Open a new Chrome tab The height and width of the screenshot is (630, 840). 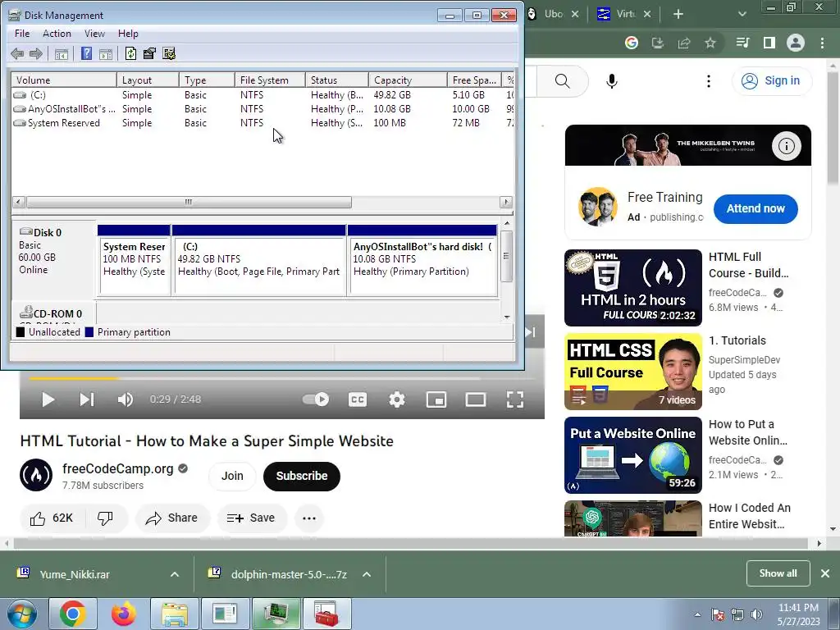point(678,14)
